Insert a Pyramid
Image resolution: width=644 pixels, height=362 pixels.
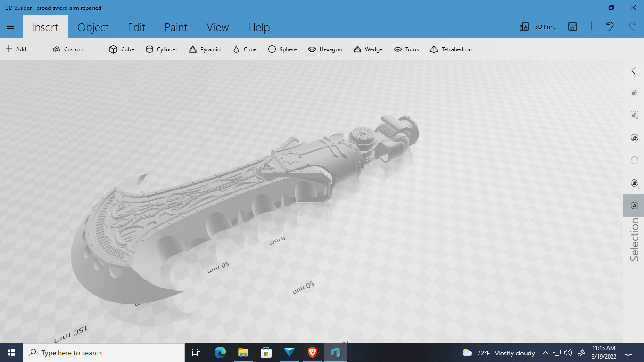pyautogui.click(x=205, y=49)
